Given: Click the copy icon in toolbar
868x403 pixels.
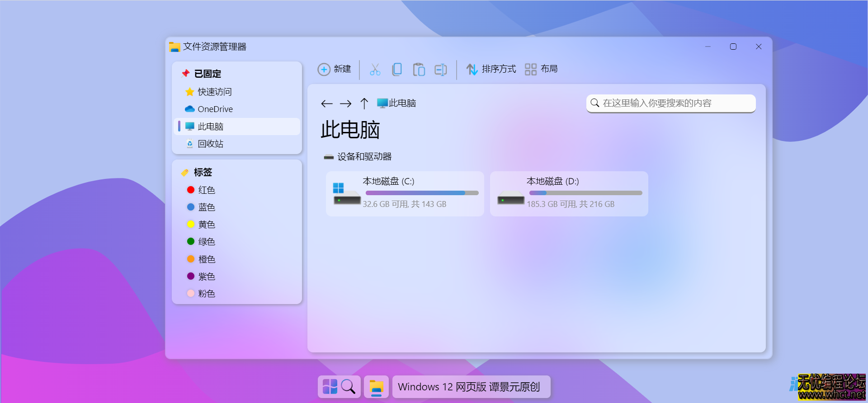Looking at the screenshot, I should (x=397, y=70).
